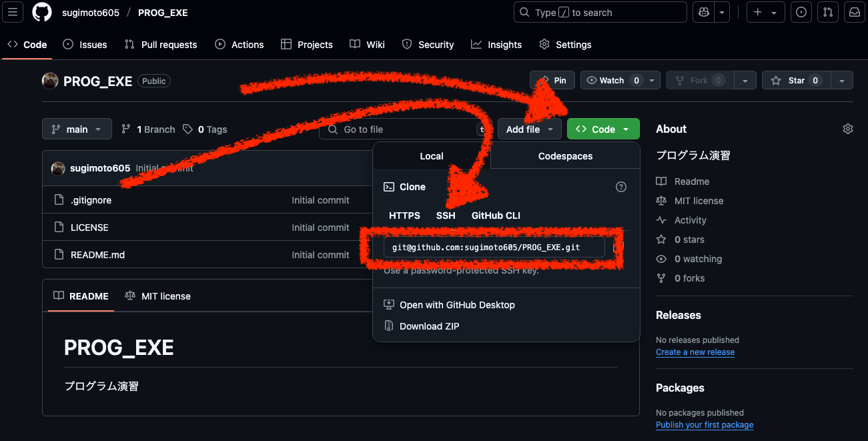Open the Packages heading link

click(x=680, y=388)
